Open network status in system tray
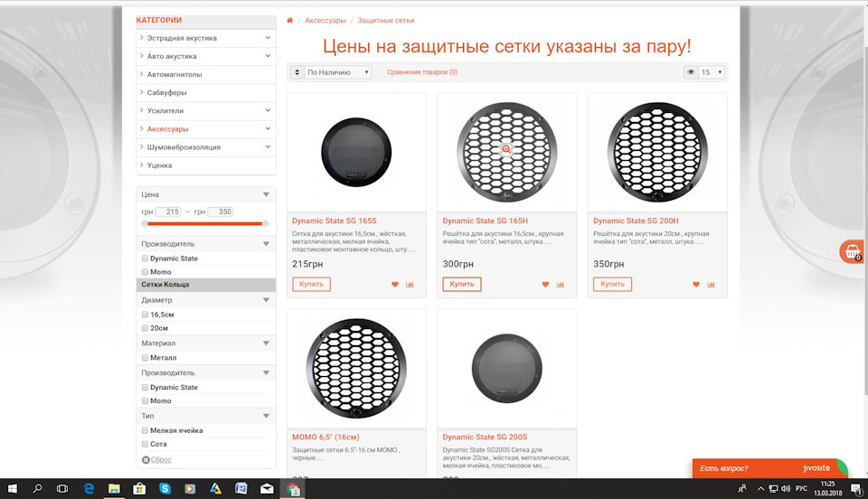Viewport: 868px width, 499px height. (773, 488)
